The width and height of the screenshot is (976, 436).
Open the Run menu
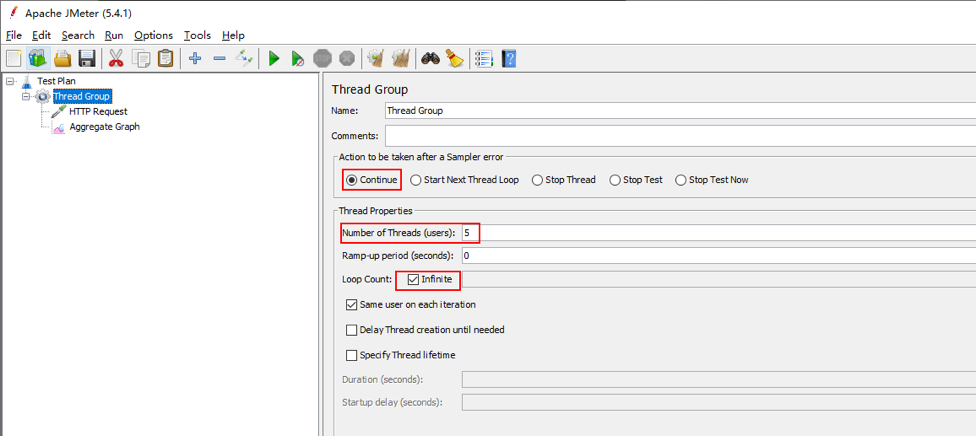[114, 36]
